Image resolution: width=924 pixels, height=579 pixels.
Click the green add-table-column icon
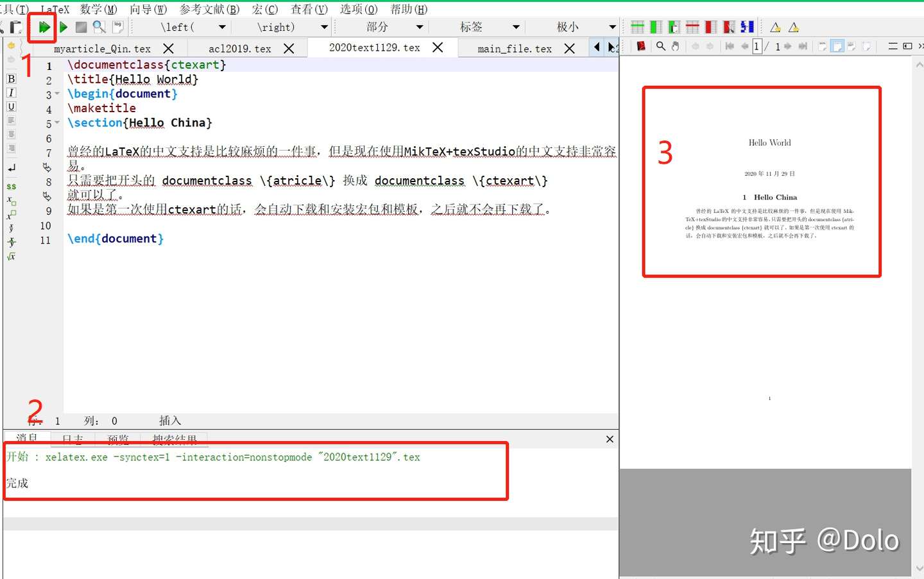pos(656,27)
